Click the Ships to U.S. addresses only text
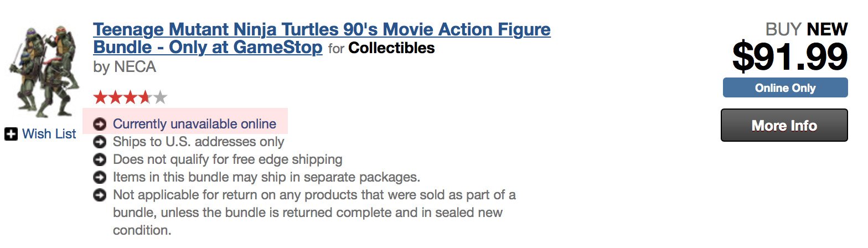This screenshot has width=868, height=248. click(198, 142)
